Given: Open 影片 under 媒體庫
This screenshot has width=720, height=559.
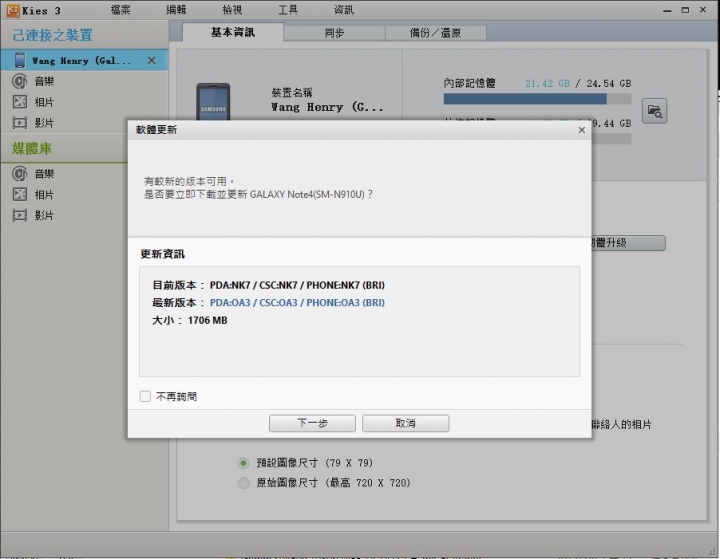Looking at the screenshot, I should tap(44, 215).
